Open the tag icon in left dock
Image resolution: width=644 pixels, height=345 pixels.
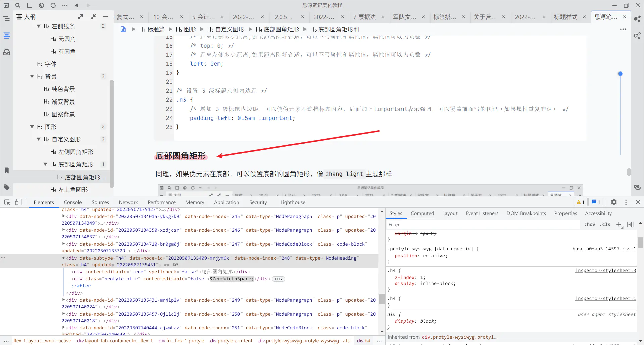pyautogui.click(x=7, y=187)
